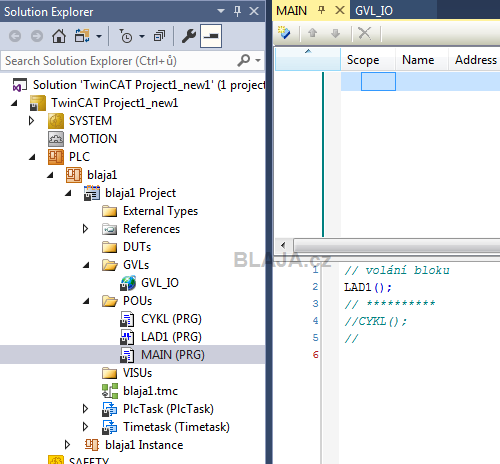500x464 pixels.
Task: Click the MOTION node icon
Action: point(56,139)
